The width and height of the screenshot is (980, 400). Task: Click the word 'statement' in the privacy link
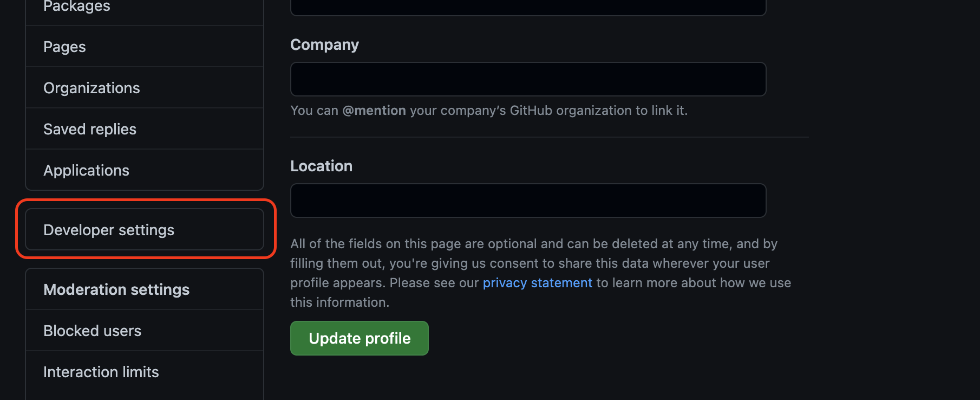coord(561,283)
